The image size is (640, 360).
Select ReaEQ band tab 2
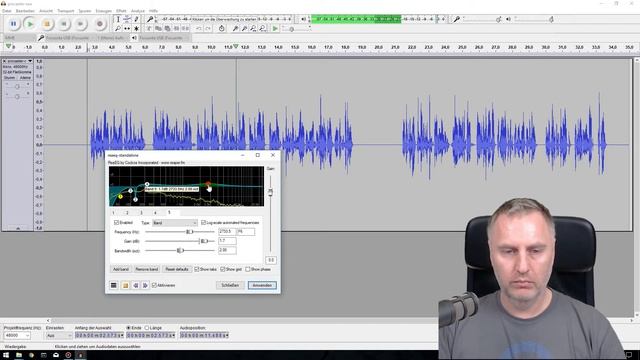[x=127, y=213]
